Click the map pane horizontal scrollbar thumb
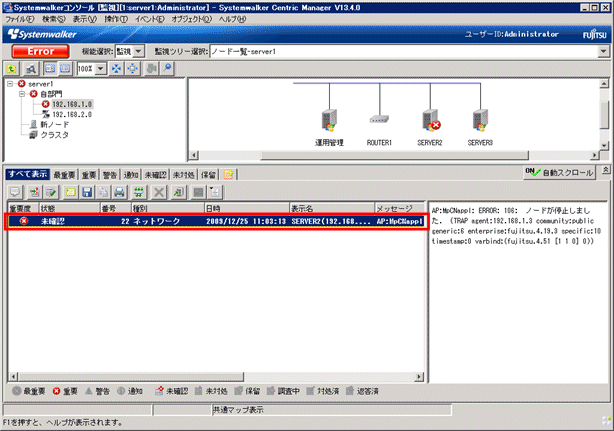Screen dimensions: 614x431 394,155
